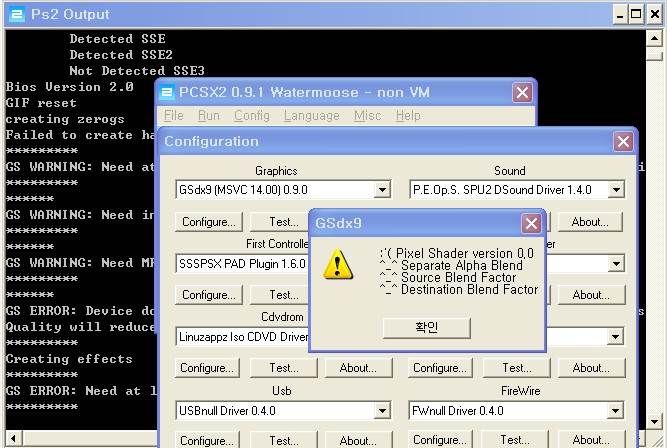Click 'Destination Blend Factor' message text
The width and height of the screenshot is (667, 448).
pos(470,290)
